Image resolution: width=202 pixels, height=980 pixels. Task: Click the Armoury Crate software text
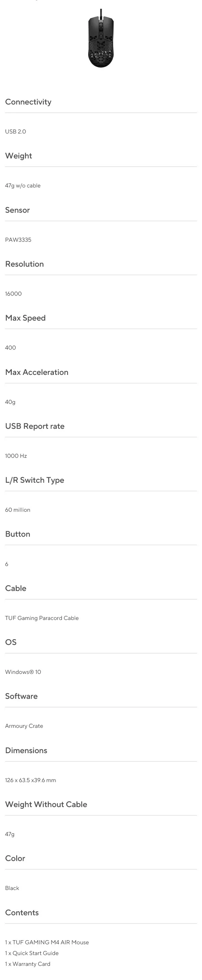pyautogui.click(x=24, y=726)
